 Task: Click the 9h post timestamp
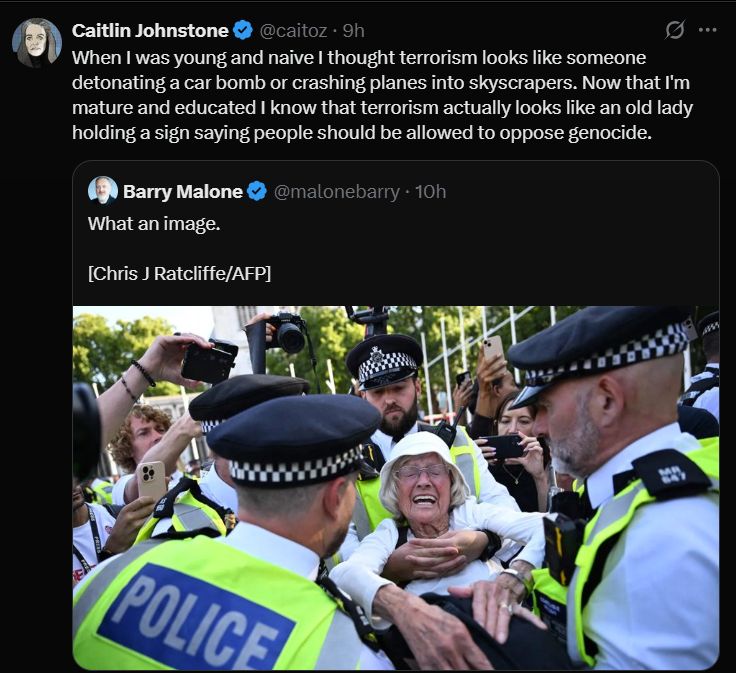pos(353,31)
